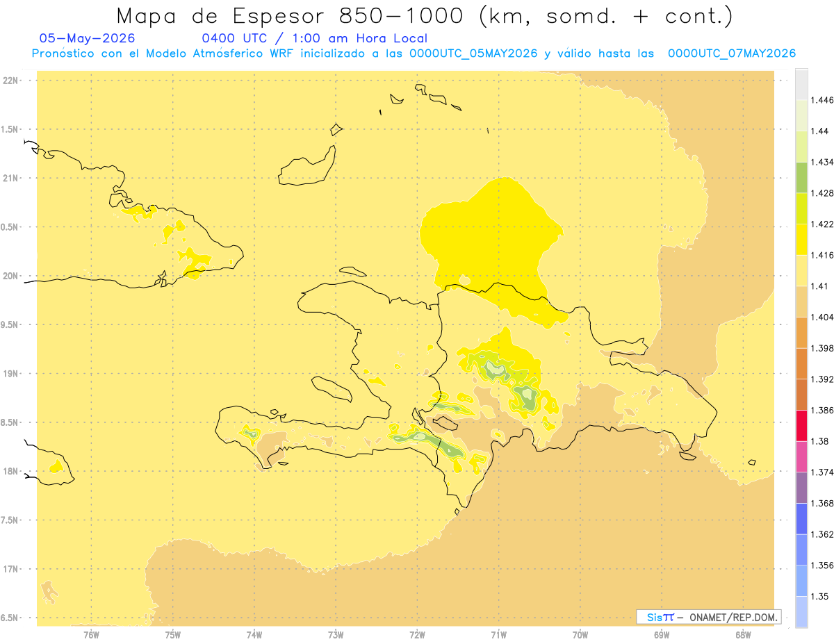Click the 20N latitude axis label
Image resolution: width=834 pixels, height=644 pixels.
pyautogui.click(x=11, y=276)
